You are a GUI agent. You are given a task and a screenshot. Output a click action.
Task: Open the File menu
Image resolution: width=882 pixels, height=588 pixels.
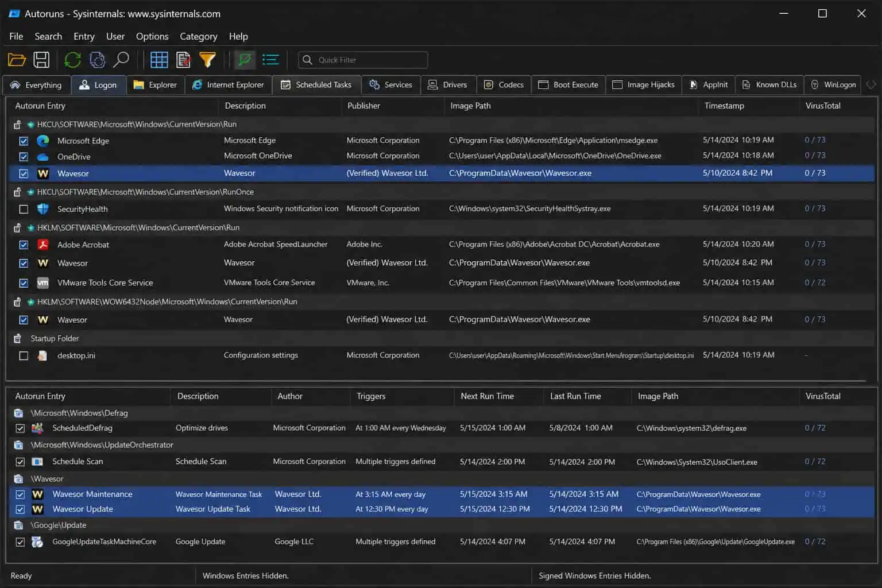tap(16, 36)
